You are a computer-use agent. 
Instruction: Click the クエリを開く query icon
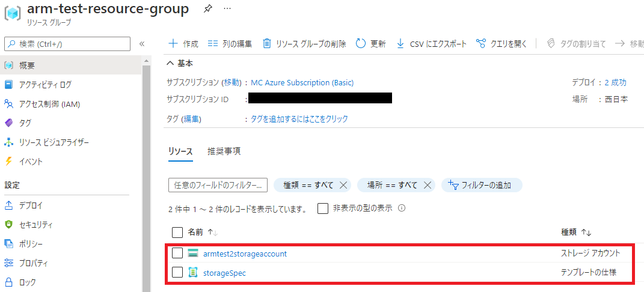481,43
